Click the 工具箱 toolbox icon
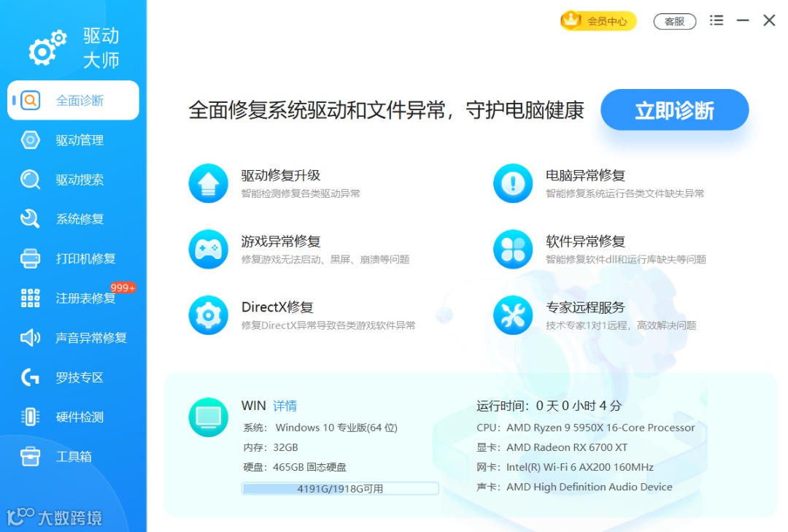Screen dimensions: 788x532 (x=30, y=456)
